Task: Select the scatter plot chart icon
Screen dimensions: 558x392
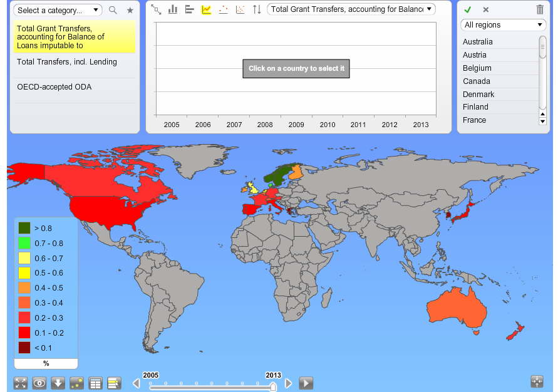Action: pos(240,9)
